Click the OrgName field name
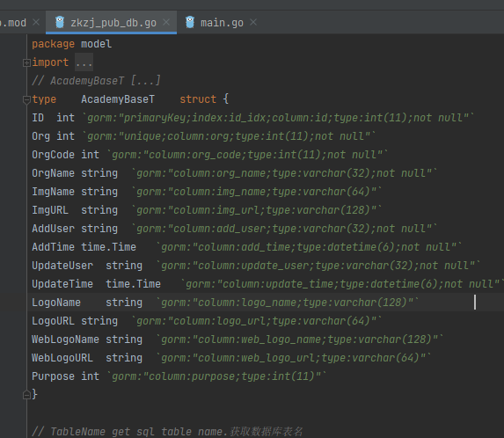Viewport: 504px width, 438px height. [x=53, y=173]
